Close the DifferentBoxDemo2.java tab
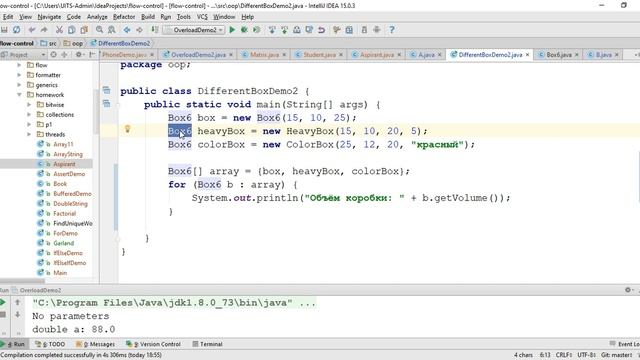The width and height of the screenshot is (640, 360). (527, 55)
